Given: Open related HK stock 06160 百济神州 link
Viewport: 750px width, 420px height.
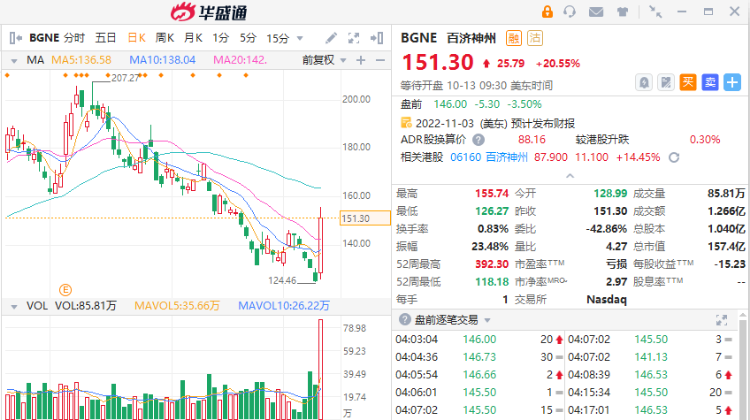Looking at the screenshot, I should click(489, 157).
